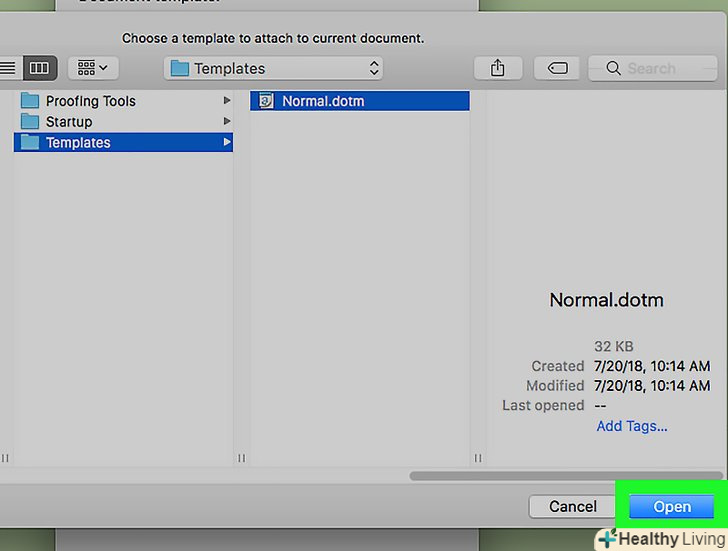Viewport: 728px width, 551px height.
Task: Click the Open button
Action: (671, 506)
